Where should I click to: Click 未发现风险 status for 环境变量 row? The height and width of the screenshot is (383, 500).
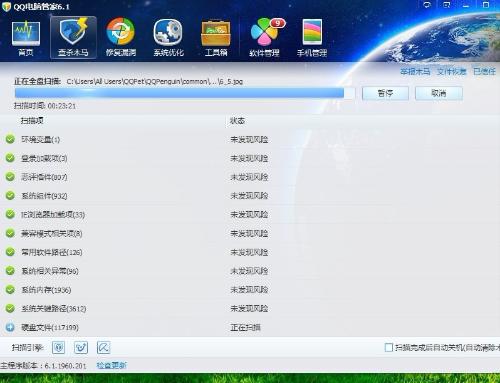249,139
